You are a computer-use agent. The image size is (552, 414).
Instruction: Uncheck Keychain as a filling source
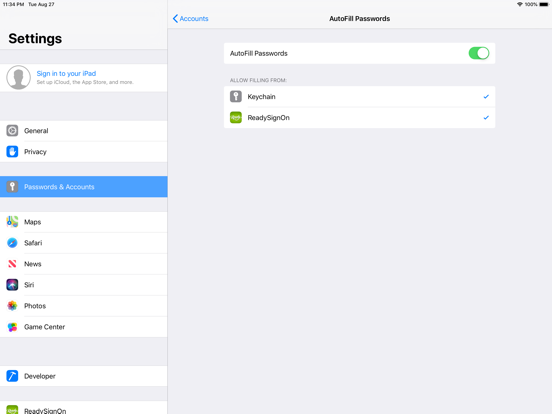[486, 96]
